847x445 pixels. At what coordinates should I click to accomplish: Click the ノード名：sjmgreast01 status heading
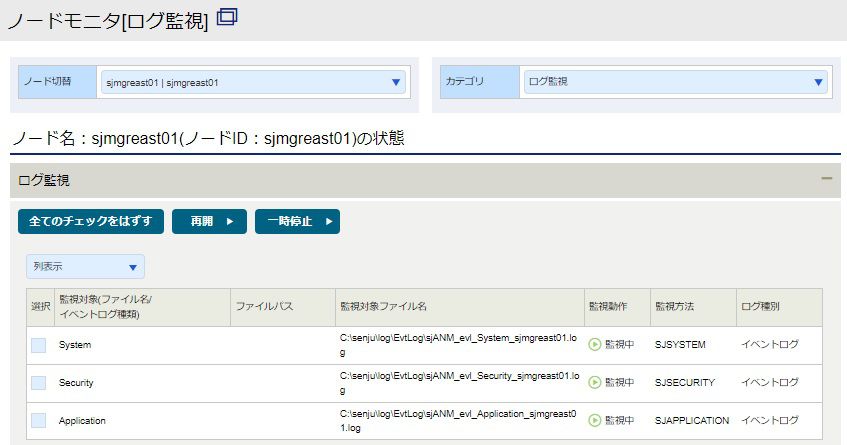(208, 138)
